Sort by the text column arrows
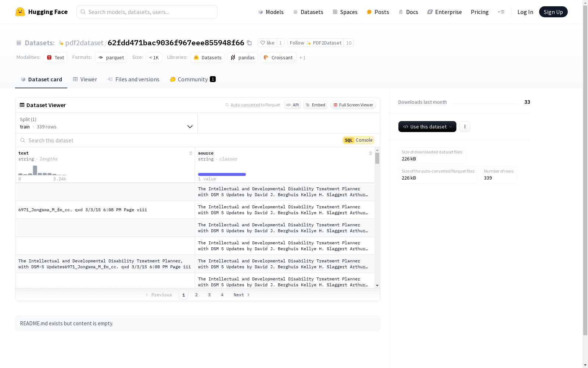Screen dimensions: 588x368 pyautogui.click(x=191, y=153)
